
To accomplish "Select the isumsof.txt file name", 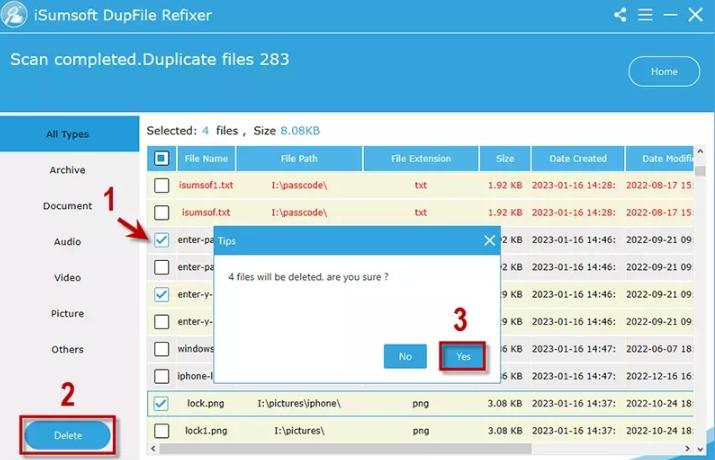I will click(x=206, y=212).
